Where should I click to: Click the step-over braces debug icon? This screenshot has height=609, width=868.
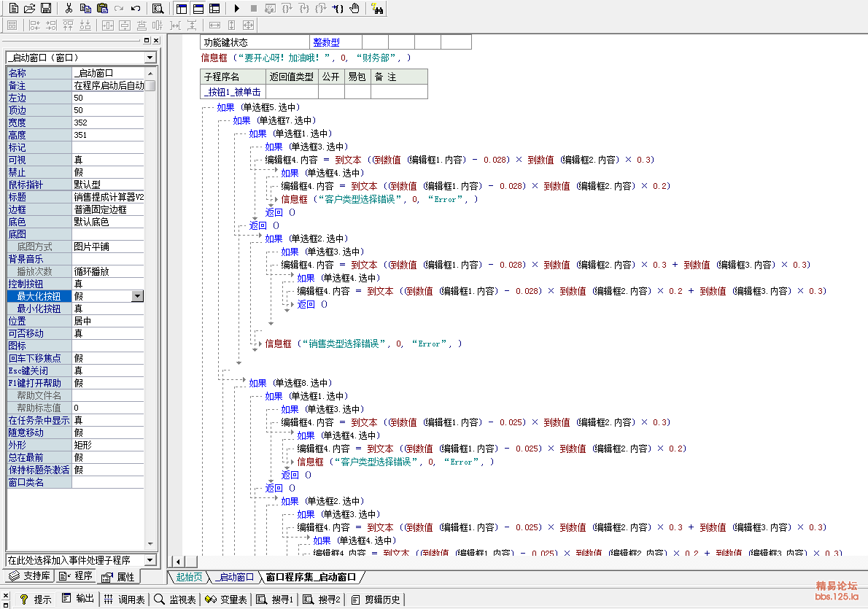(287, 8)
